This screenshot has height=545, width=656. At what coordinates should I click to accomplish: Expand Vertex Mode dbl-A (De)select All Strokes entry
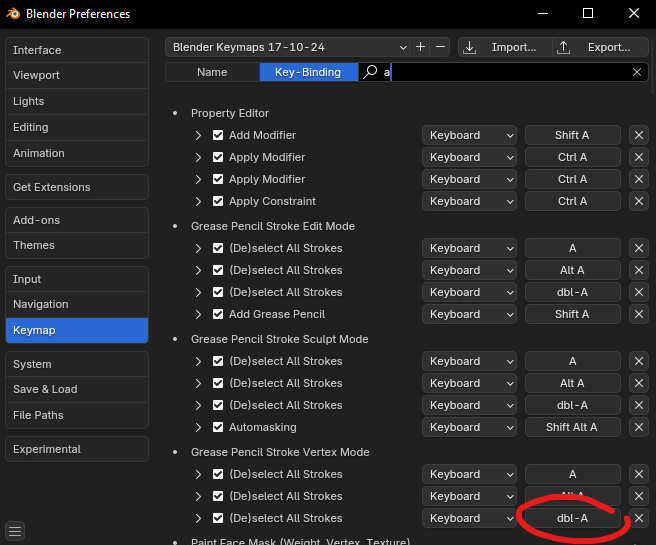(198, 518)
